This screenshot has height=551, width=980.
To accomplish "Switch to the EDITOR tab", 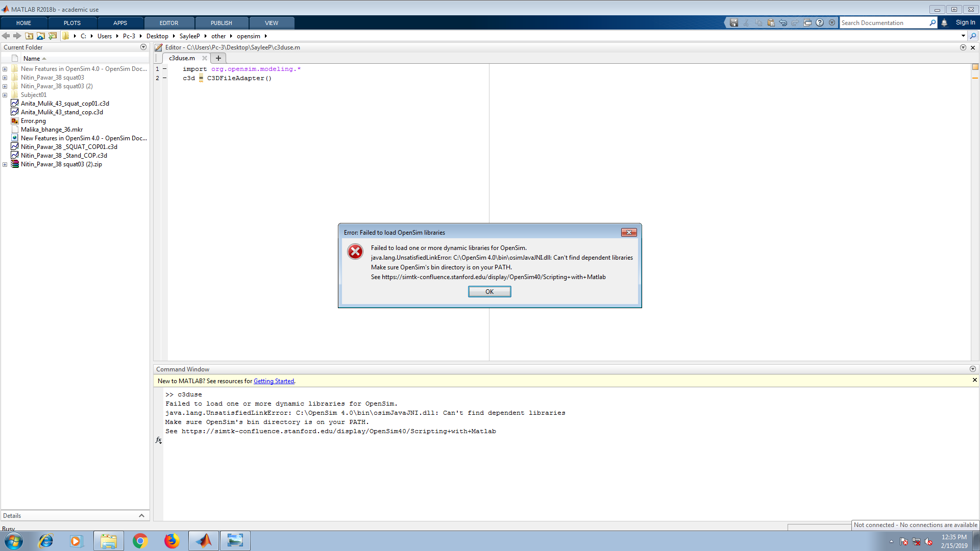I will (x=169, y=23).
